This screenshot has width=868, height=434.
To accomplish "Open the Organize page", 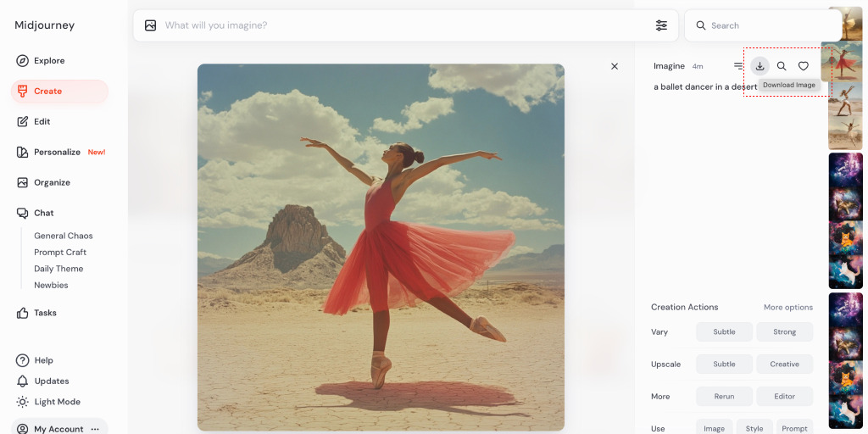I will tap(44, 183).
